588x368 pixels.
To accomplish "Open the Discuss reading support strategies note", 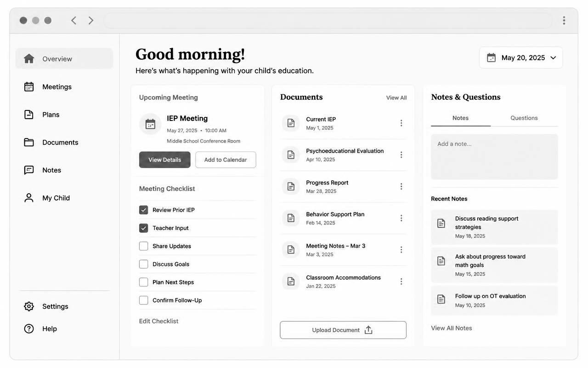I will point(494,227).
